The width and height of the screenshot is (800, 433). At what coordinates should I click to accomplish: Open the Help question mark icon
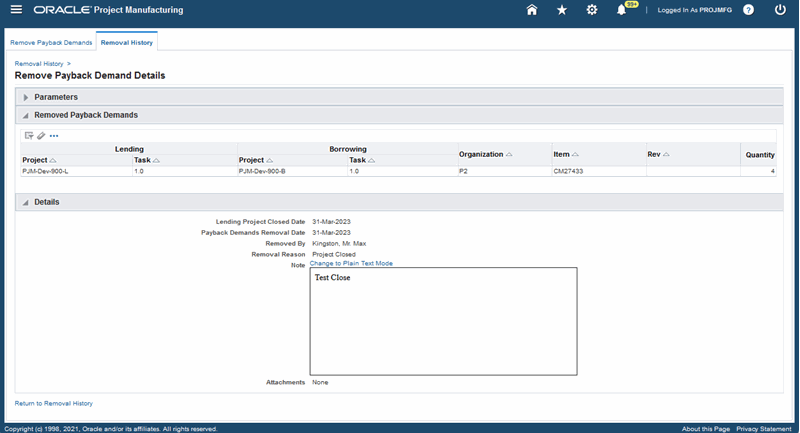[x=748, y=10]
